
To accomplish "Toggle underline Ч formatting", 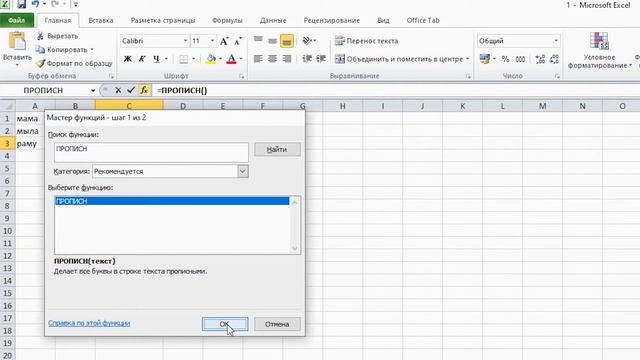I will (156, 59).
